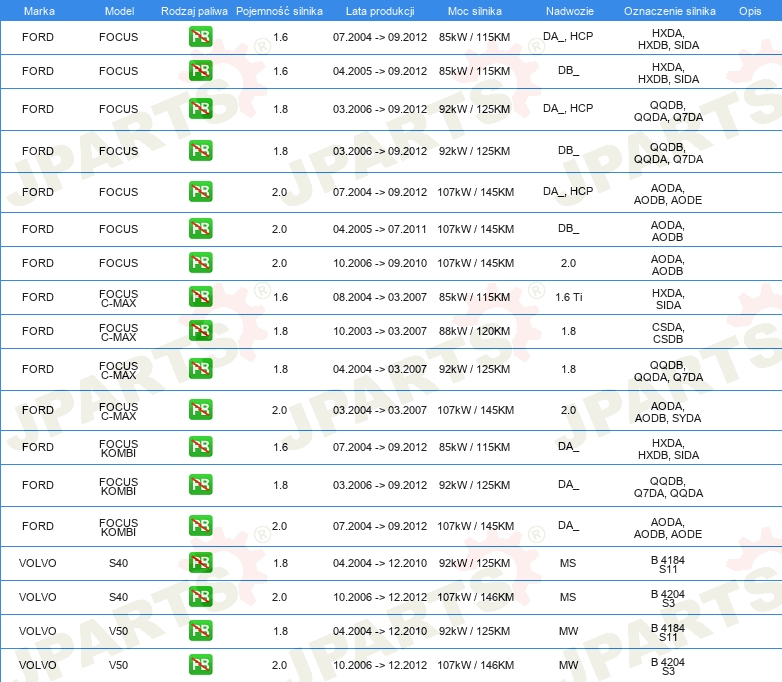Select the date range 04.2005 -> 07.2011
This screenshot has width=782, height=682.
(380, 229)
